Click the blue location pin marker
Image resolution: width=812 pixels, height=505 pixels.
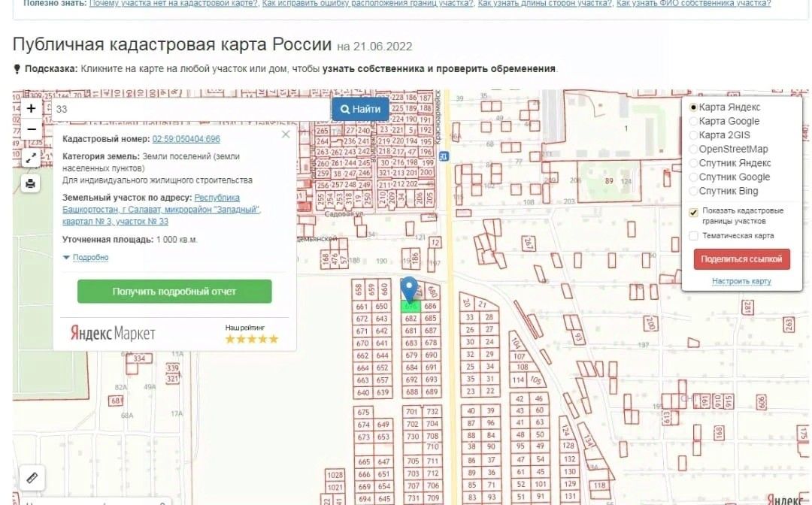(x=410, y=289)
